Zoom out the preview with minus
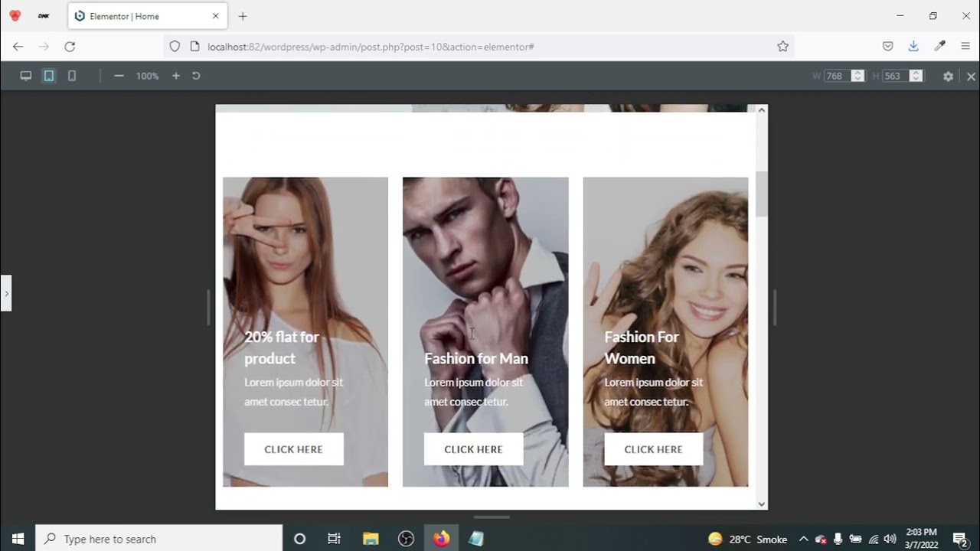The image size is (980, 551). click(119, 76)
